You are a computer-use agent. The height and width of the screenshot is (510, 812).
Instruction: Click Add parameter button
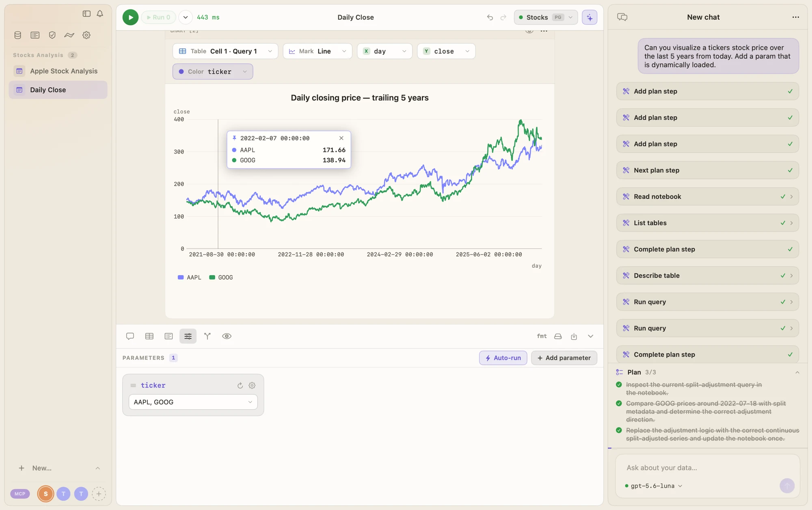564,358
